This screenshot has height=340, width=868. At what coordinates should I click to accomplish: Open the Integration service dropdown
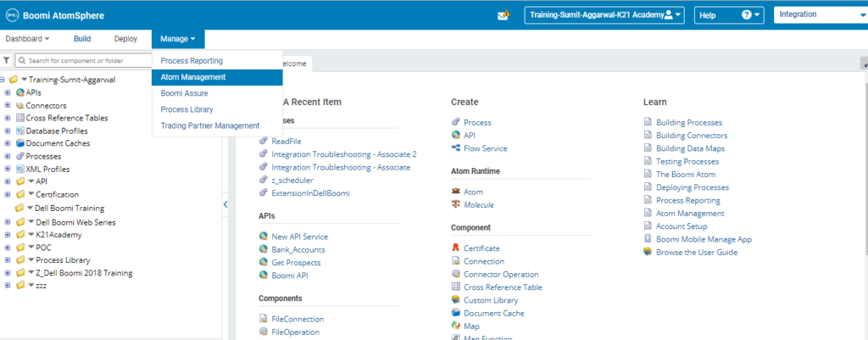tap(821, 15)
